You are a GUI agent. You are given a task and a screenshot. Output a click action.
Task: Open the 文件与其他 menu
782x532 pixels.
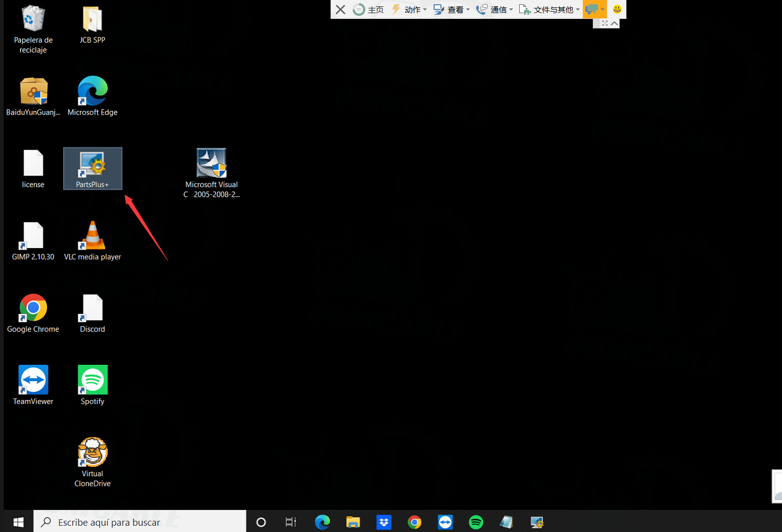[x=549, y=9]
